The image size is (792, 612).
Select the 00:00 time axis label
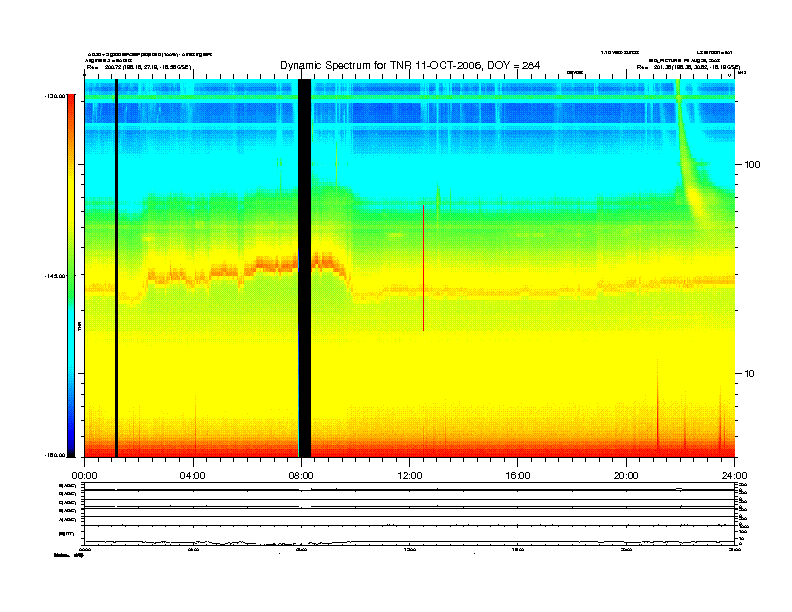(84, 476)
